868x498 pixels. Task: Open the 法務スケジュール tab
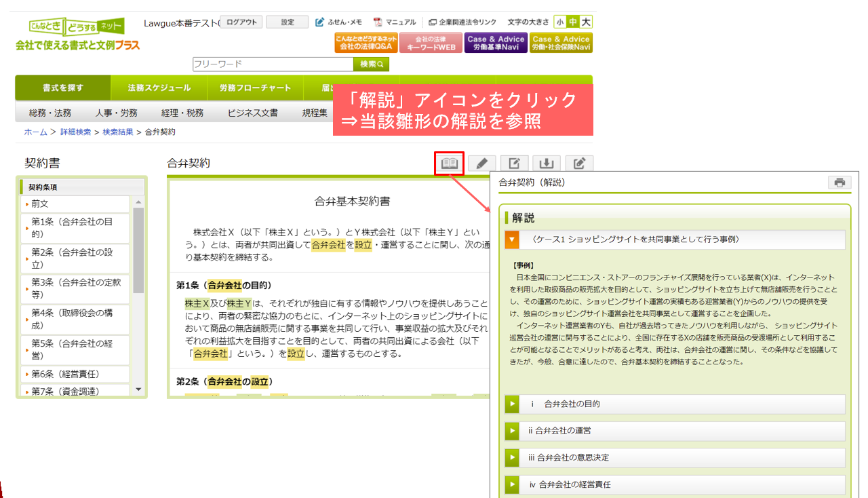pyautogui.click(x=159, y=88)
